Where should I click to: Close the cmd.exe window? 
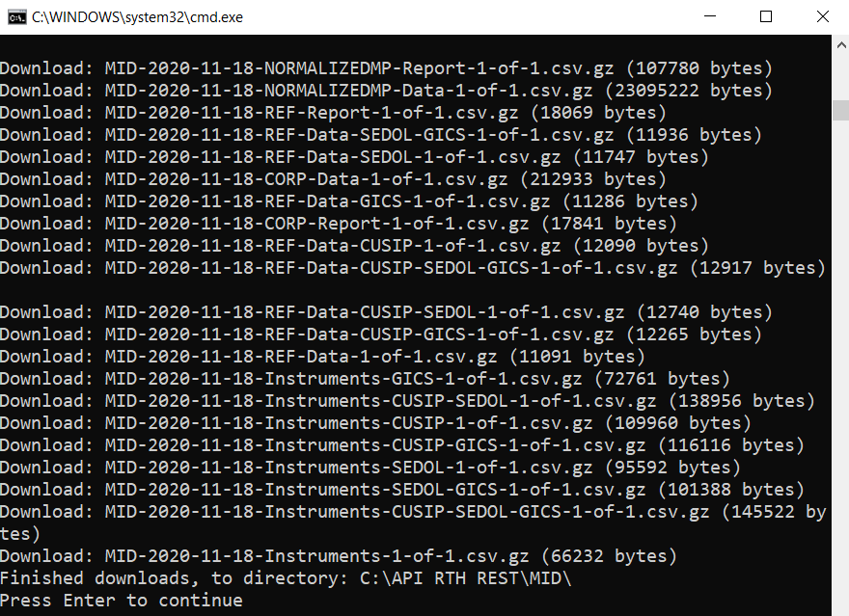(822, 16)
